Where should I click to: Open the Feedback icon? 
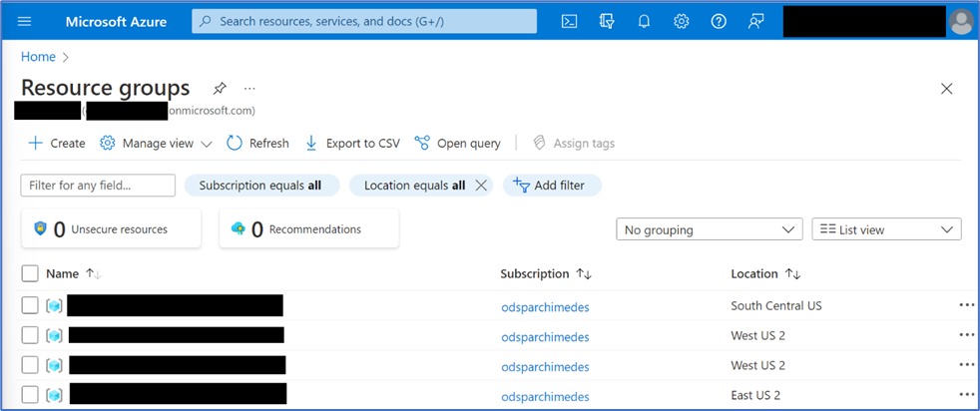point(756,21)
